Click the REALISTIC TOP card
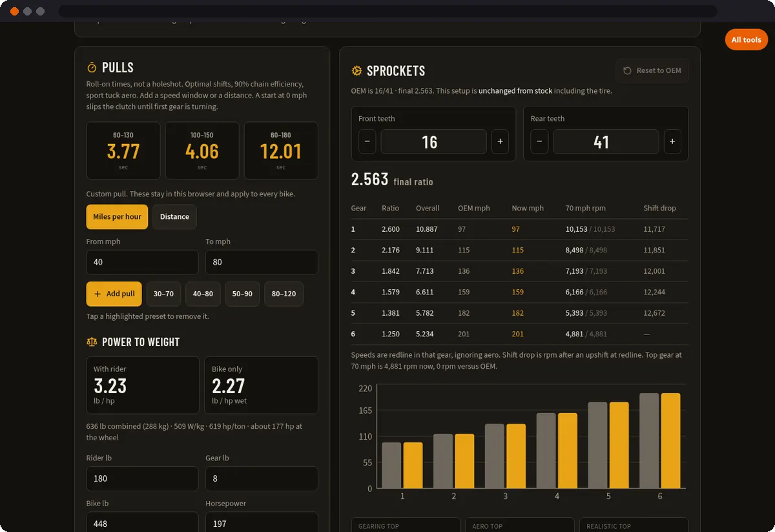Image resolution: width=775 pixels, height=532 pixels. coord(634,525)
